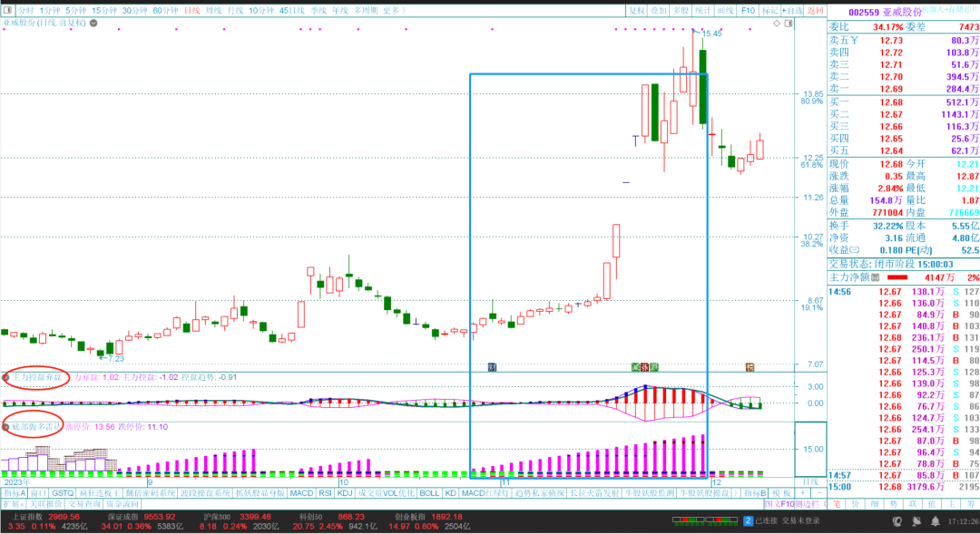Click the 主力净额 red progress bar
Viewport: 980px width, 534px height.
(x=897, y=277)
